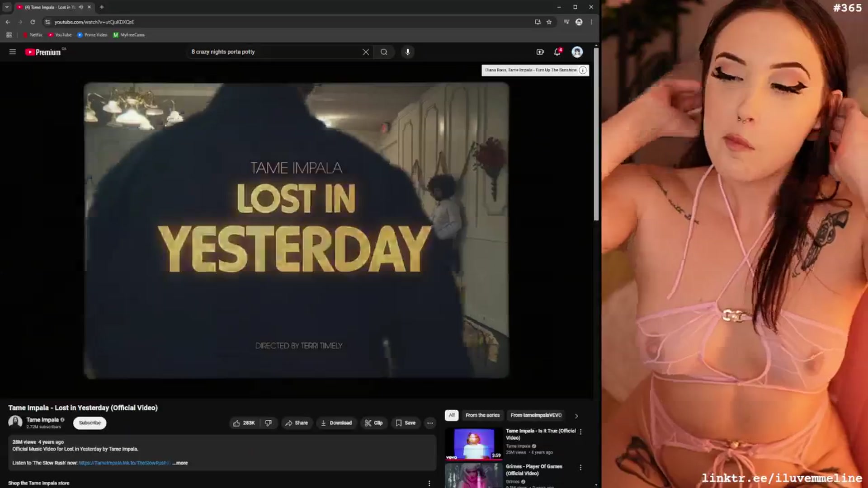Click the address bar URL

(x=94, y=22)
